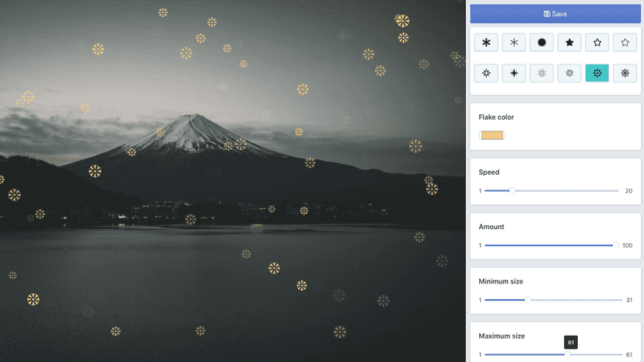Select the gray hexagonal snowflake shape
Image resolution: width=644 pixels, height=362 pixels.
pos(569,73)
